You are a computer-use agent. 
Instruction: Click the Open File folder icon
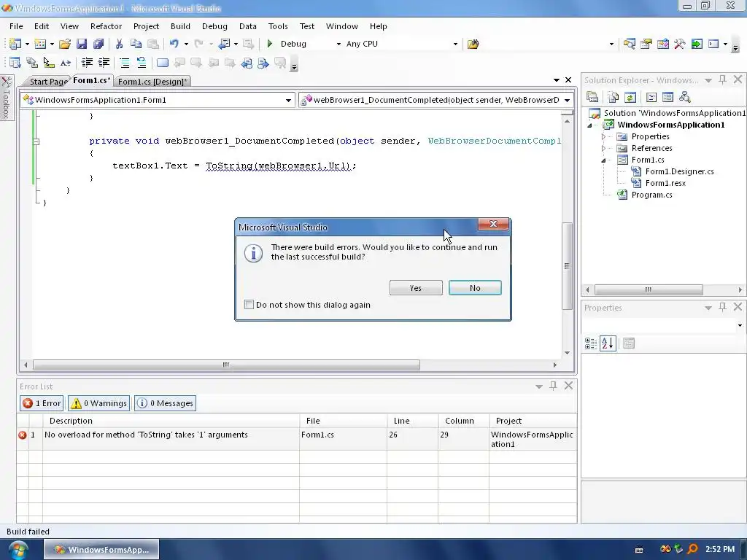point(65,44)
